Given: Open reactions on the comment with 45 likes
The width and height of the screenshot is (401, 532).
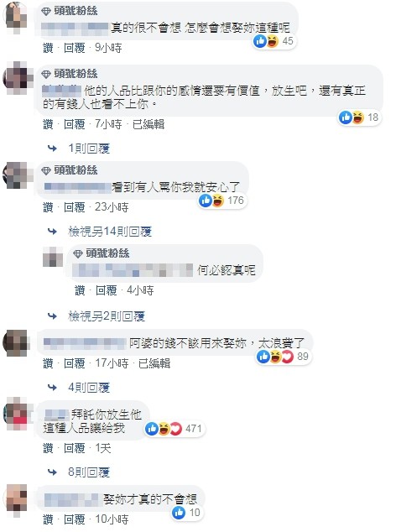Looking at the screenshot, I should pyautogui.click(x=273, y=41).
